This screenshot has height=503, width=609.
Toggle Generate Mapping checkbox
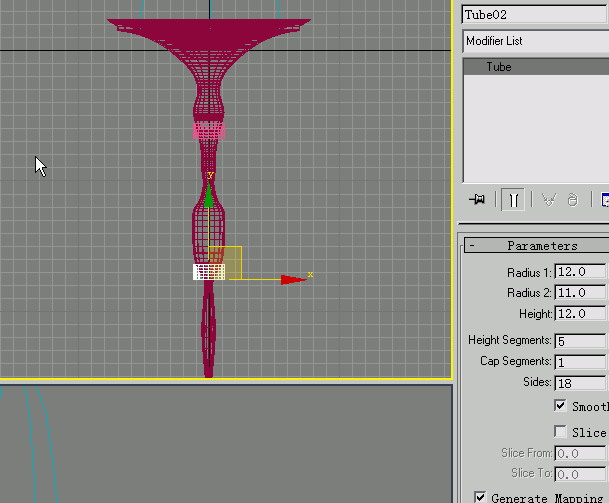click(x=480, y=497)
